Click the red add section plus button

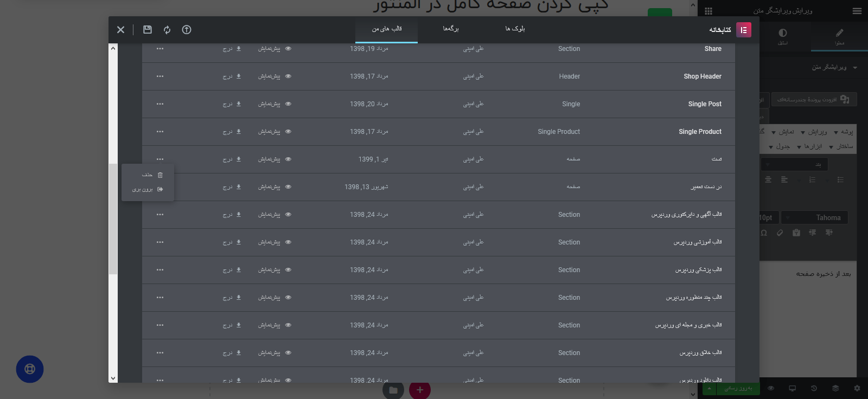(420, 390)
